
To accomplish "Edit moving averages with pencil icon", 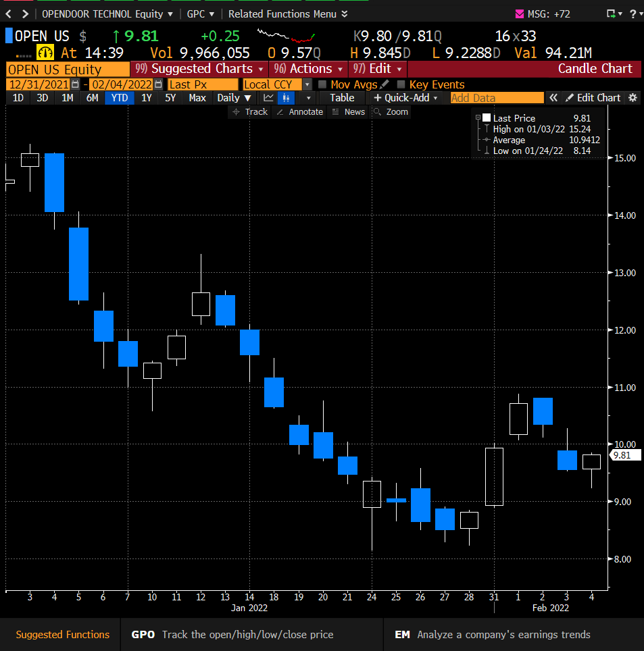I will (385, 84).
